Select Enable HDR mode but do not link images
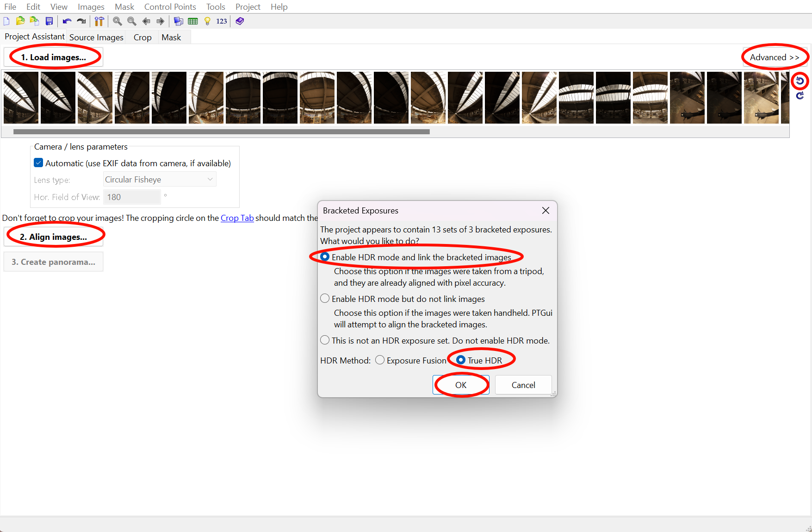This screenshot has height=532, width=812. pos(325,299)
